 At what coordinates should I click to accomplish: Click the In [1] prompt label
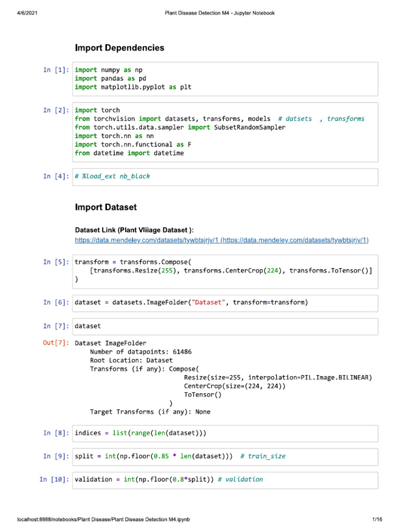pyautogui.click(x=56, y=70)
